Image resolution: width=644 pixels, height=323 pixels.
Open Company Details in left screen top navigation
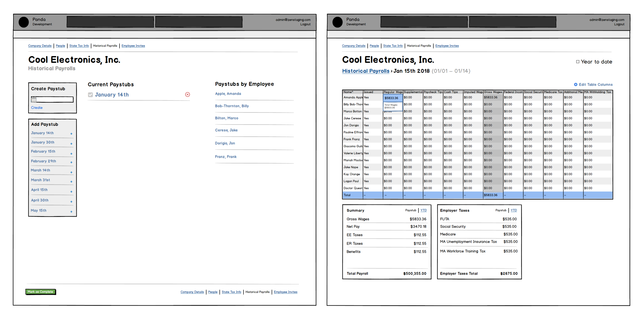[40, 46]
